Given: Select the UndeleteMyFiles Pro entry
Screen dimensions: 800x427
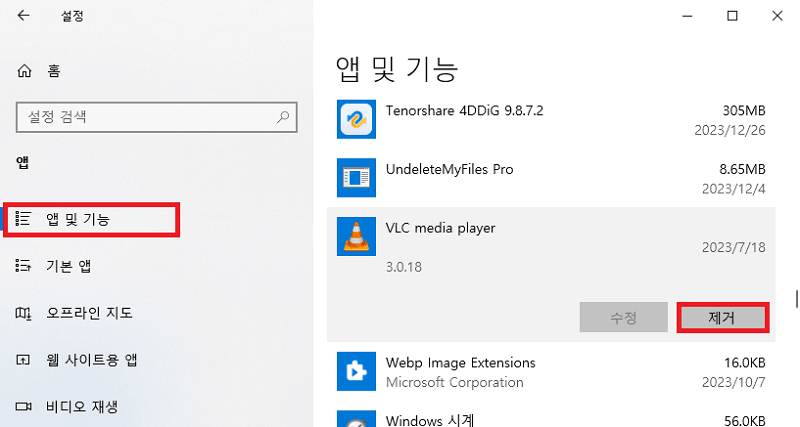Looking at the screenshot, I should 551,178.
